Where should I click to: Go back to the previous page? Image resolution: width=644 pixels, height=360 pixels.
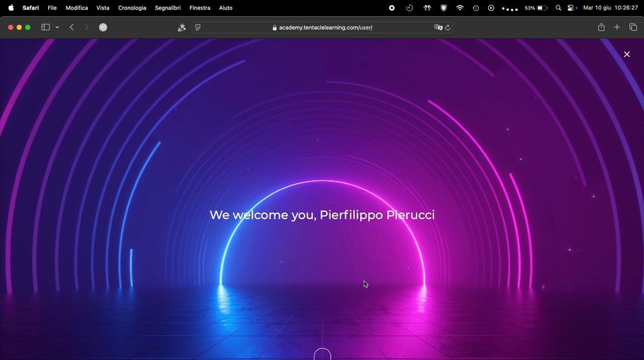(72, 27)
